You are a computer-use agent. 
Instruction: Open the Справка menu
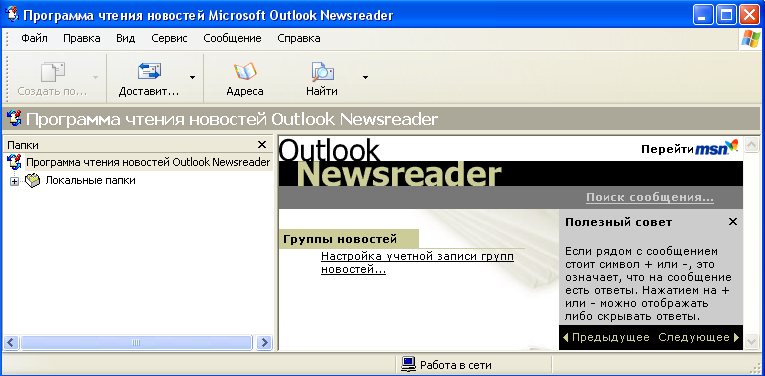[x=299, y=38]
